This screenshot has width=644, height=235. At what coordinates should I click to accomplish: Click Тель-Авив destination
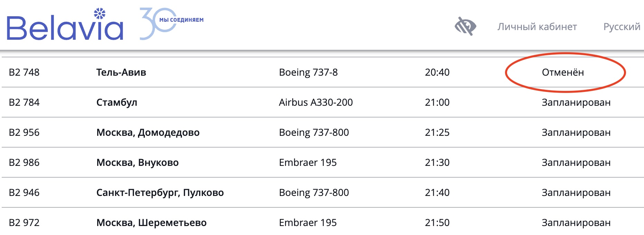point(121,72)
